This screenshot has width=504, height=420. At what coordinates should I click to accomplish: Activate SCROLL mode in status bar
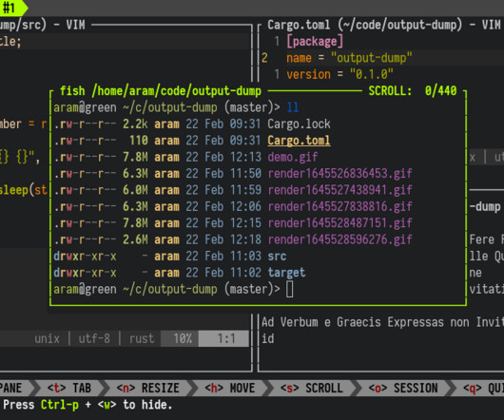pyautogui.click(x=312, y=389)
